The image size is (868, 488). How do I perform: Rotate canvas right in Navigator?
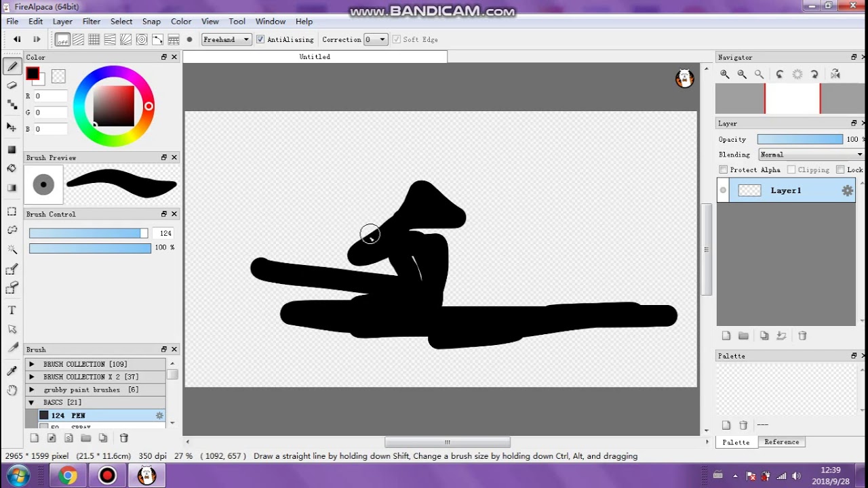pyautogui.click(x=814, y=75)
